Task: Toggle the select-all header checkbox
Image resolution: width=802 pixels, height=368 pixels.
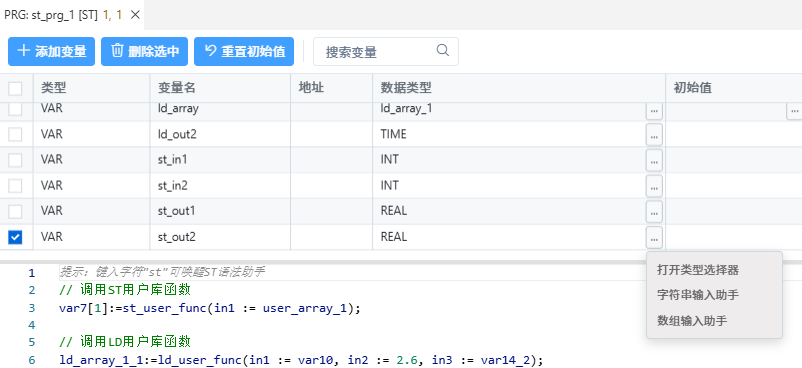Action: 15,89
